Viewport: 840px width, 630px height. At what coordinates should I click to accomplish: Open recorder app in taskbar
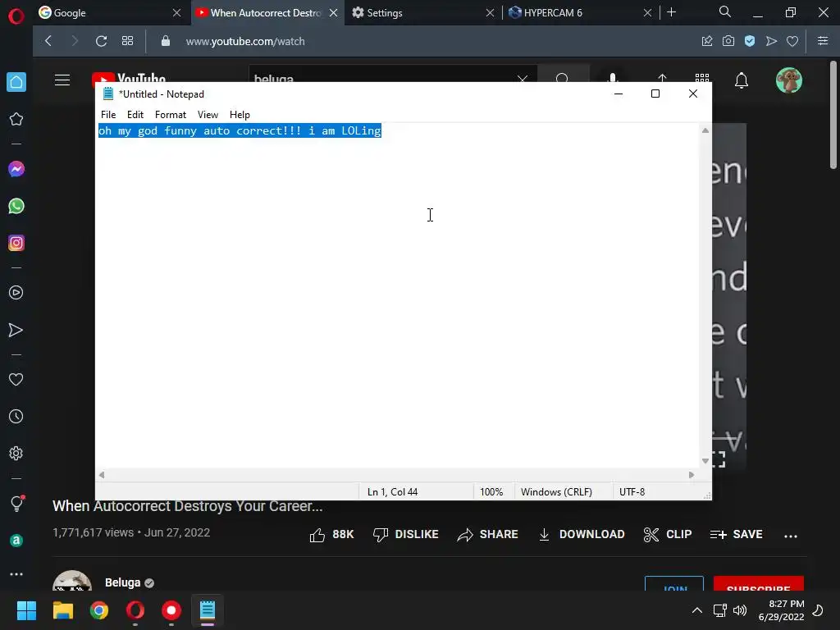click(171, 610)
